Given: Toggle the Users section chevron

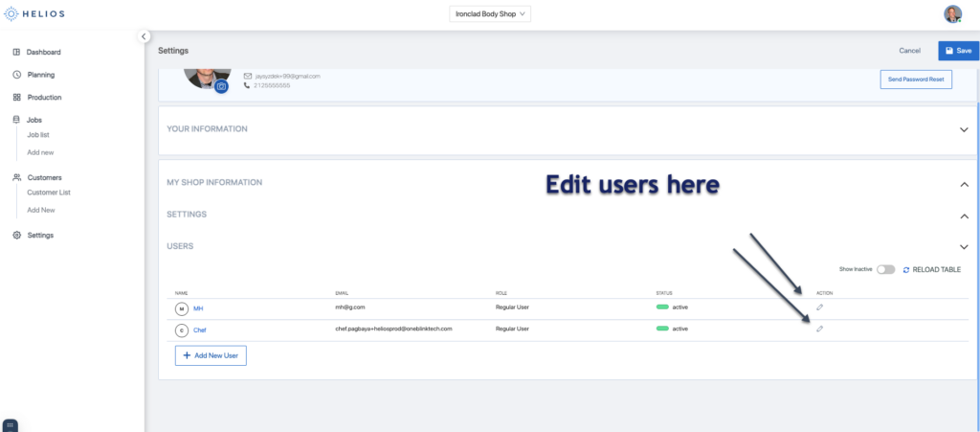Looking at the screenshot, I should coord(964,246).
